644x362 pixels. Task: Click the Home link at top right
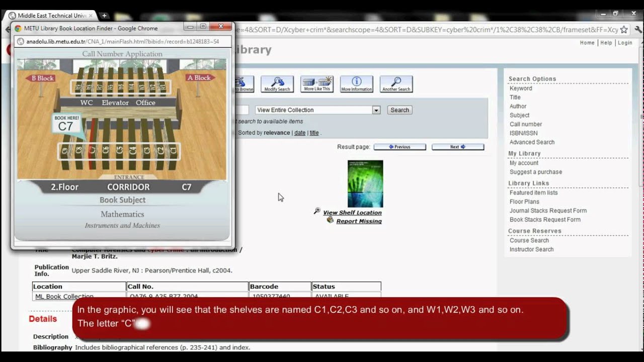587,43
